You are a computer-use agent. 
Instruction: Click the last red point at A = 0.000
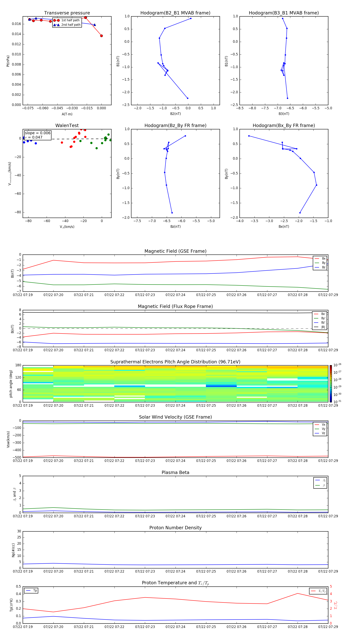tap(101, 36)
